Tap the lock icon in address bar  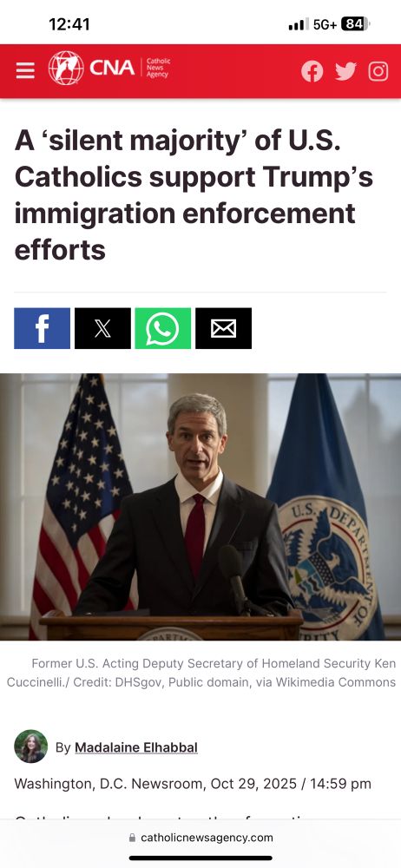pos(132,838)
